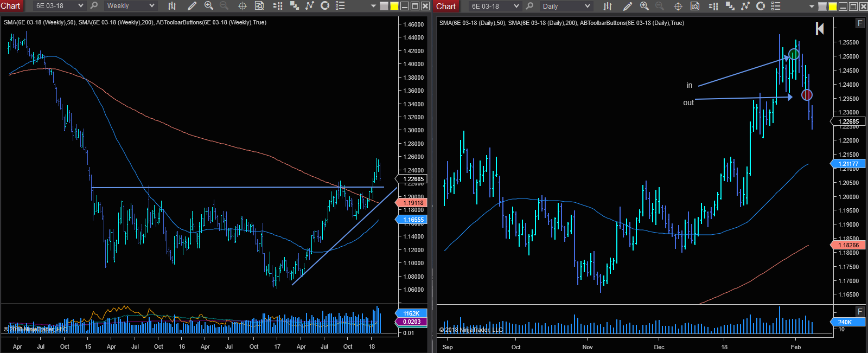This screenshot has height=353, width=868.
Task: Open instrument search in Daily chart window
Action: 529,6
